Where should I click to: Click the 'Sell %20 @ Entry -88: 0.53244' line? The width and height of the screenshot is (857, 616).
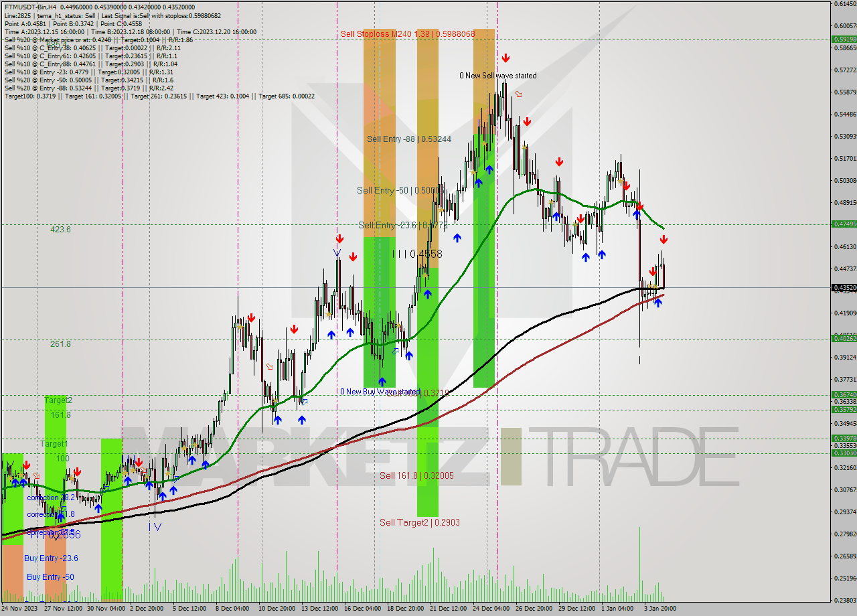tap(88, 88)
